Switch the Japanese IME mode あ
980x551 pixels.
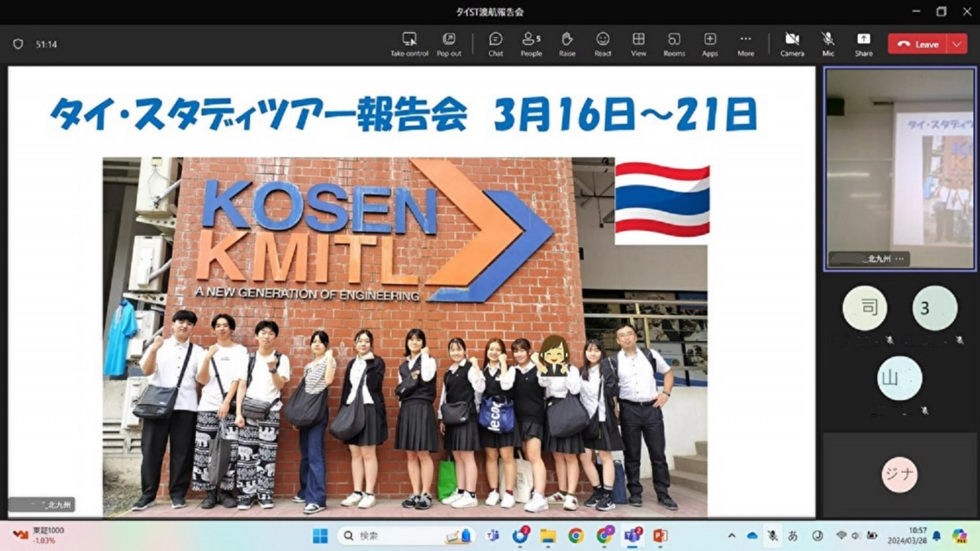click(792, 535)
